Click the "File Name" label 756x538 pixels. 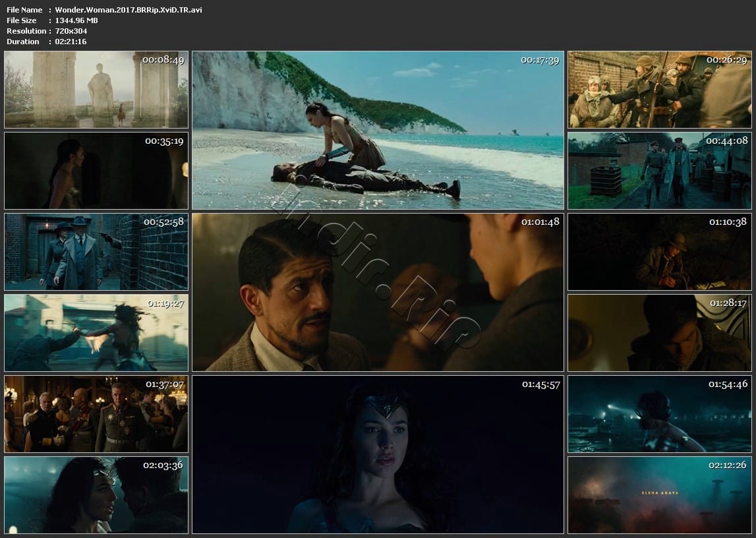tap(24, 10)
